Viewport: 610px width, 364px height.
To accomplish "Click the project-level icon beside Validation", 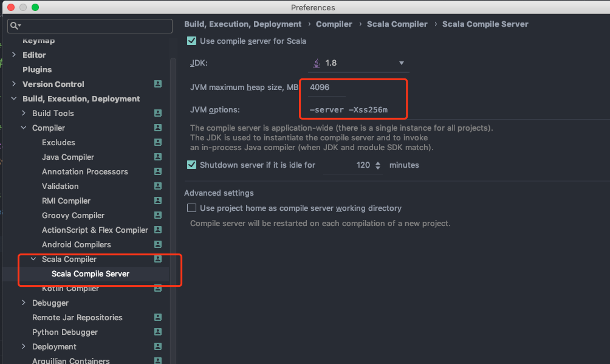I will tap(158, 186).
